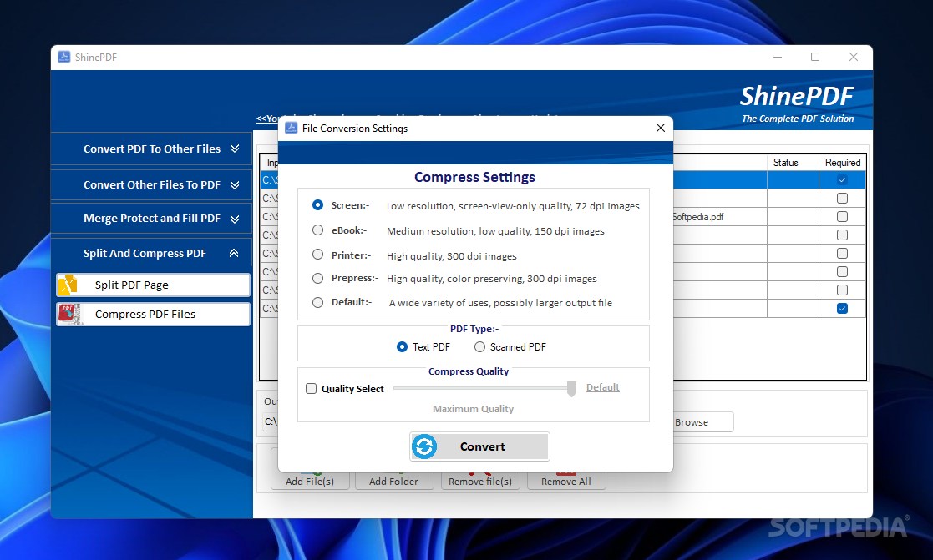Select the Screen radio option
Image resolution: width=933 pixels, height=560 pixels.
[317, 205]
